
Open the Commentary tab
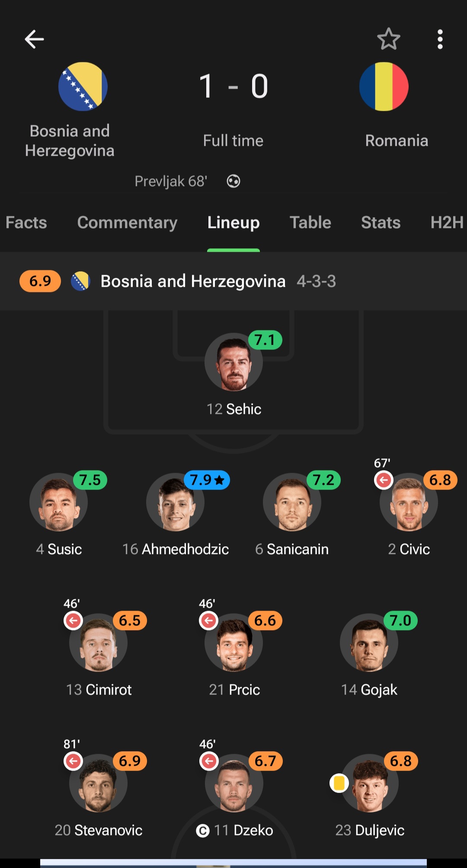tap(127, 223)
